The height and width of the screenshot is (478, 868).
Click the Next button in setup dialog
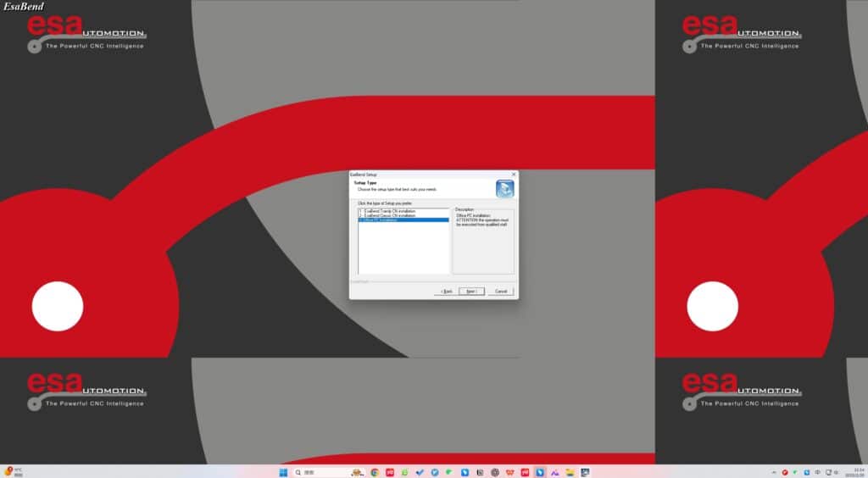pyautogui.click(x=471, y=291)
